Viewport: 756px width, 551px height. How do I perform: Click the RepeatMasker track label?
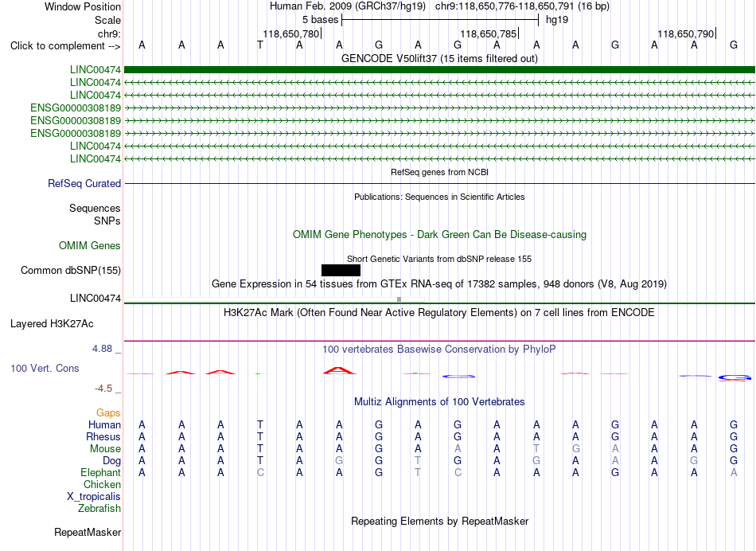pos(88,532)
